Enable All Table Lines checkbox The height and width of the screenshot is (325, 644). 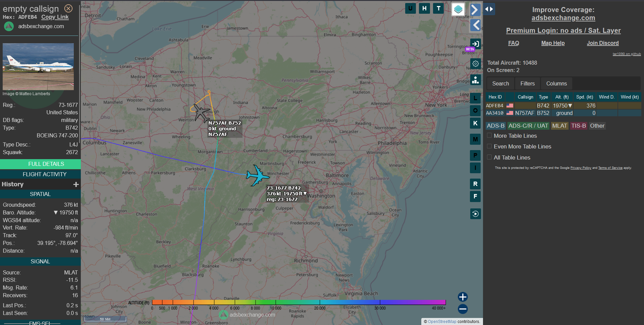[x=489, y=157]
